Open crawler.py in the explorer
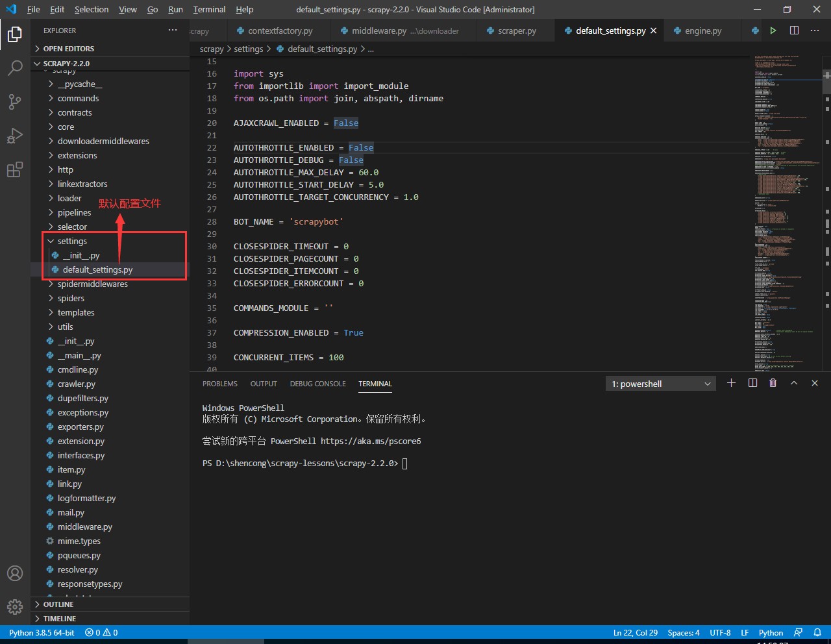831x644 pixels. coord(77,384)
